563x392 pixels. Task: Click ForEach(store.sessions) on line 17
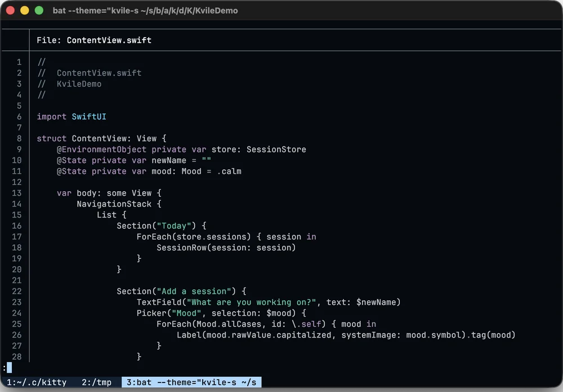[x=194, y=237]
